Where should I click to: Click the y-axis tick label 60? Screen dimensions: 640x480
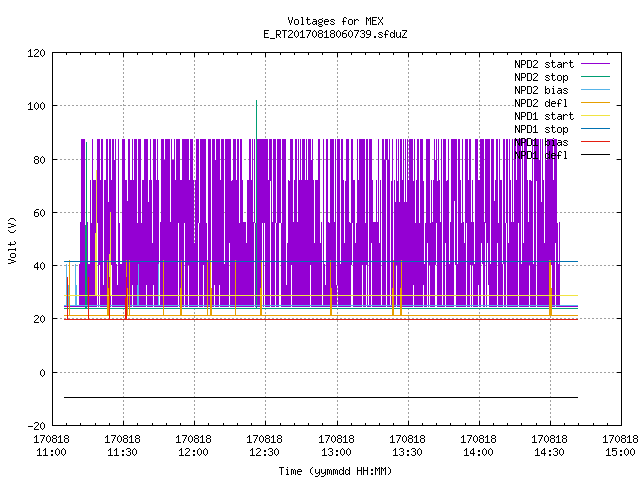pos(39,213)
